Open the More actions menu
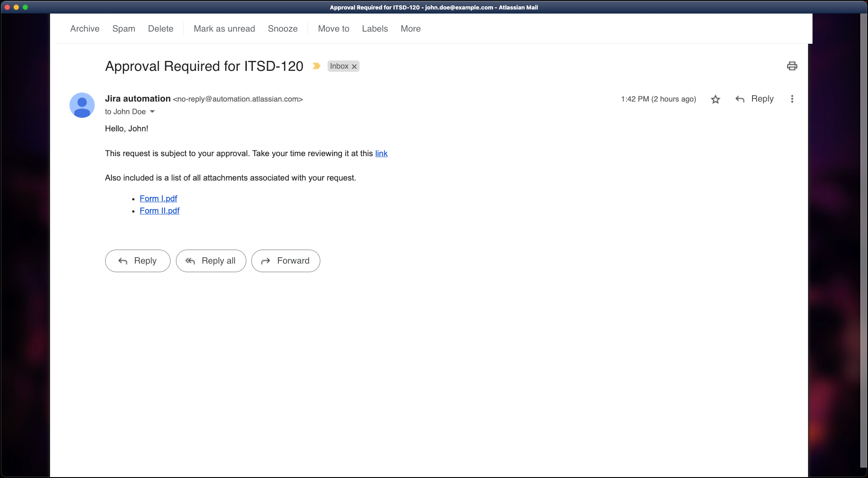The height and width of the screenshot is (478, 868). pyautogui.click(x=411, y=28)
